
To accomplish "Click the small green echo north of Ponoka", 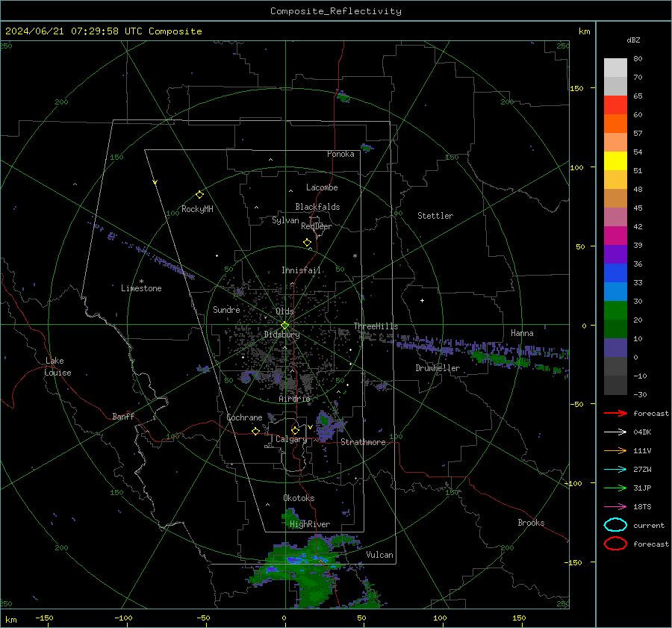I will pyautogui.click(x=343, y=97).
